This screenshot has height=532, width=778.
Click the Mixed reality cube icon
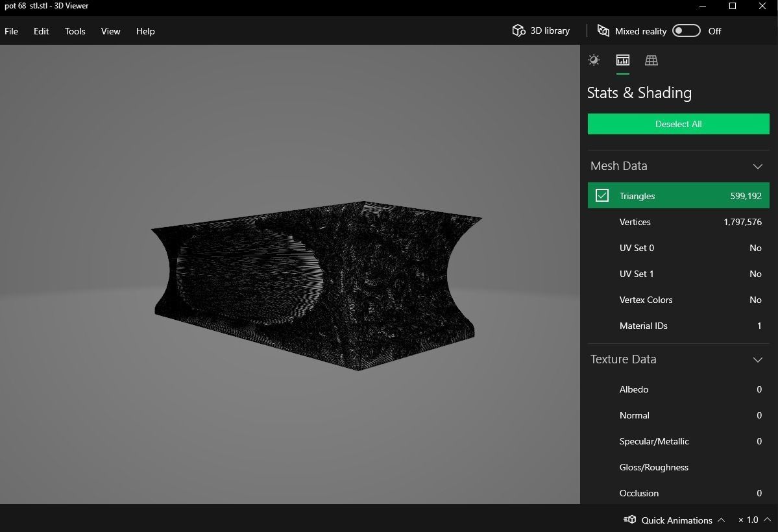click(x=603, y=30)
